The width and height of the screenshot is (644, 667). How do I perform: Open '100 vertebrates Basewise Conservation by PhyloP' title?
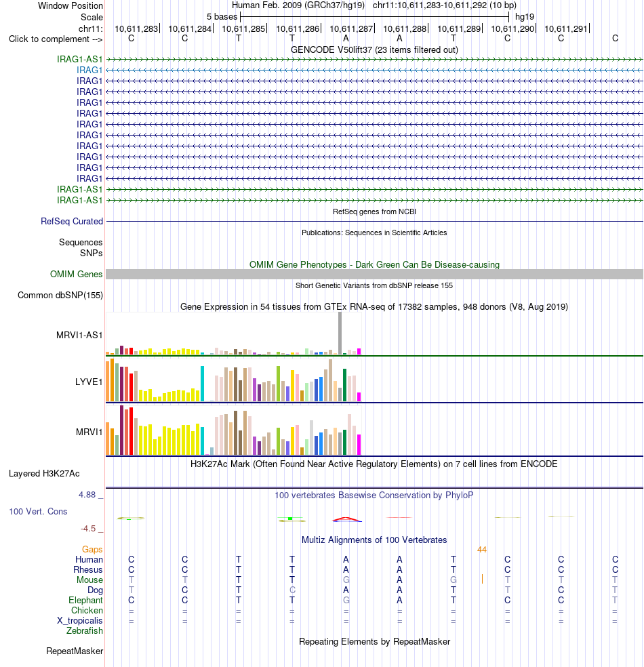pyautogui.click(x=374, y=496)
